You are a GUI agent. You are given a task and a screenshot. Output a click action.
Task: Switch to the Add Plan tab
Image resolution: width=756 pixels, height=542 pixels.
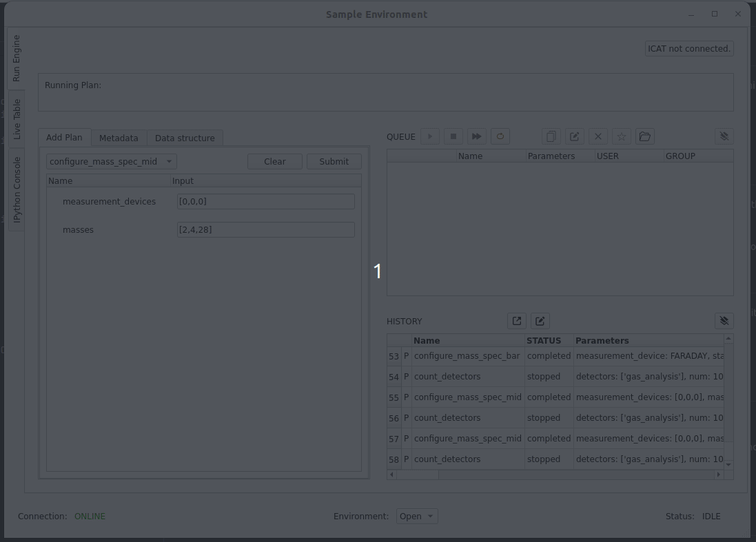coord(64,137)
